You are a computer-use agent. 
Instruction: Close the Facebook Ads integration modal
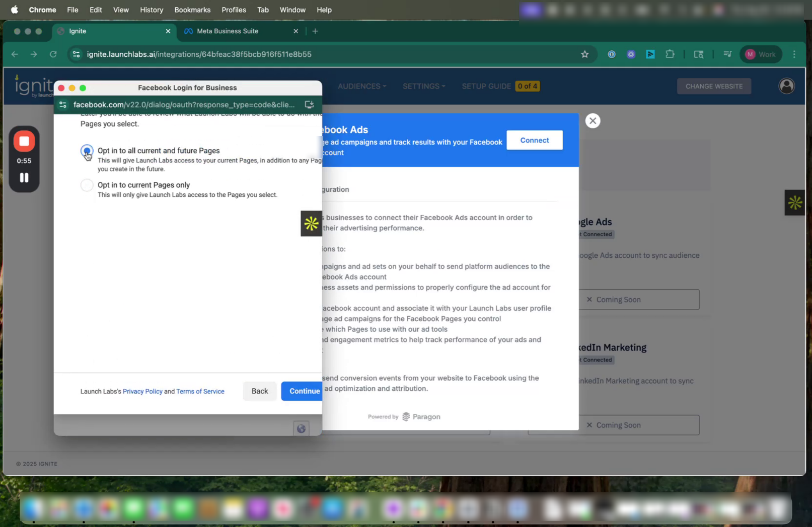tap(593, 121)
